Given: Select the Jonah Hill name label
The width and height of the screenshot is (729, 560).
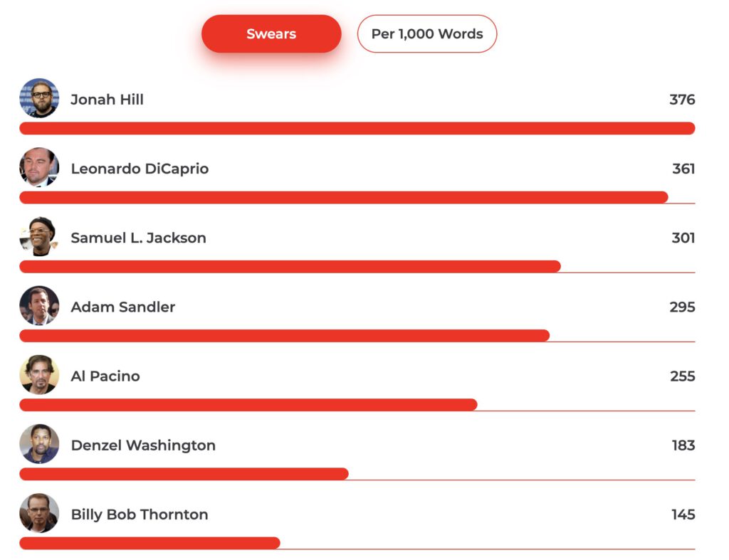Looking at the screenshot, I should pos(107,100).
